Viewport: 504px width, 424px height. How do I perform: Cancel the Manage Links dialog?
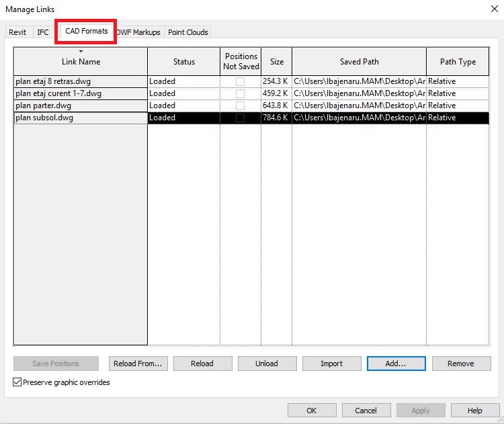tap(366, 411)
